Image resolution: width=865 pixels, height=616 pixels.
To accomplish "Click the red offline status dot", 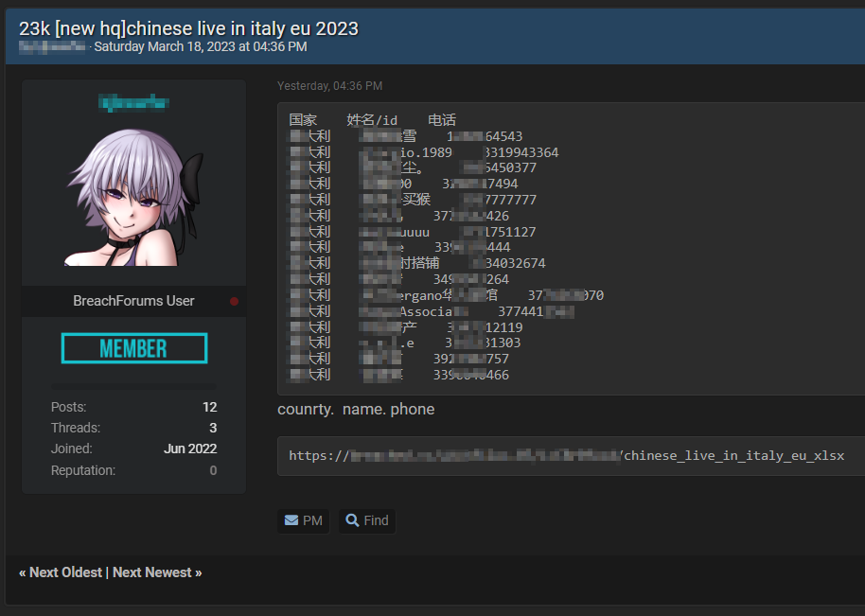I will 234,302.
